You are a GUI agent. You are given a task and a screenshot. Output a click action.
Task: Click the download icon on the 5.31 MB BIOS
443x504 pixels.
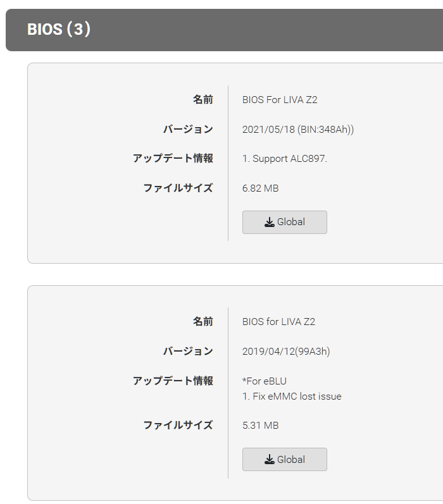point(269,459)
